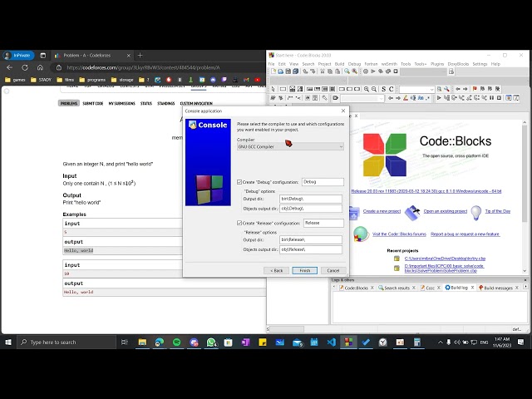Click Back button in Console wizard

(x=276, y=271)
